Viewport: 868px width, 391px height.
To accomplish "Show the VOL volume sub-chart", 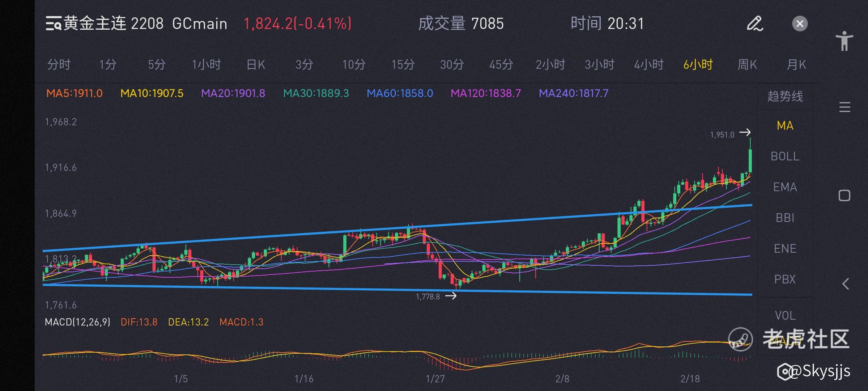I will 785,316.
